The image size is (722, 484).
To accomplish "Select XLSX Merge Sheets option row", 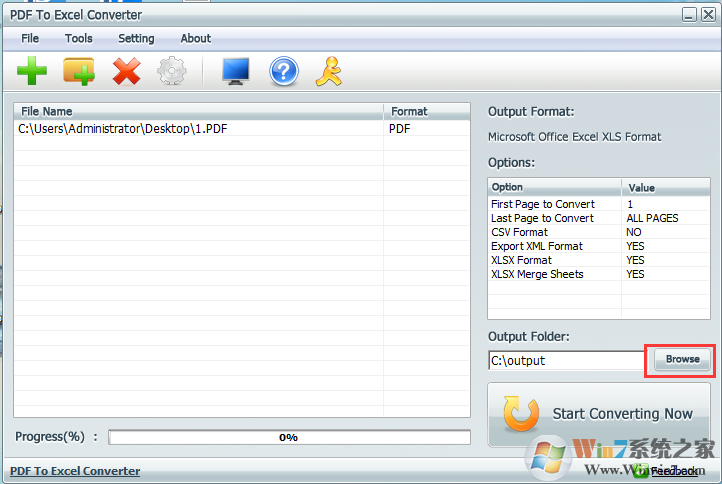I will click(x=599, y=274).
